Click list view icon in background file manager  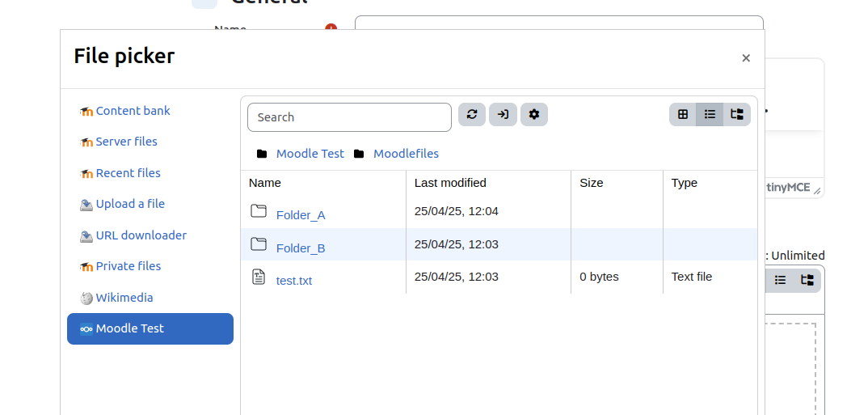click(780, 281)
